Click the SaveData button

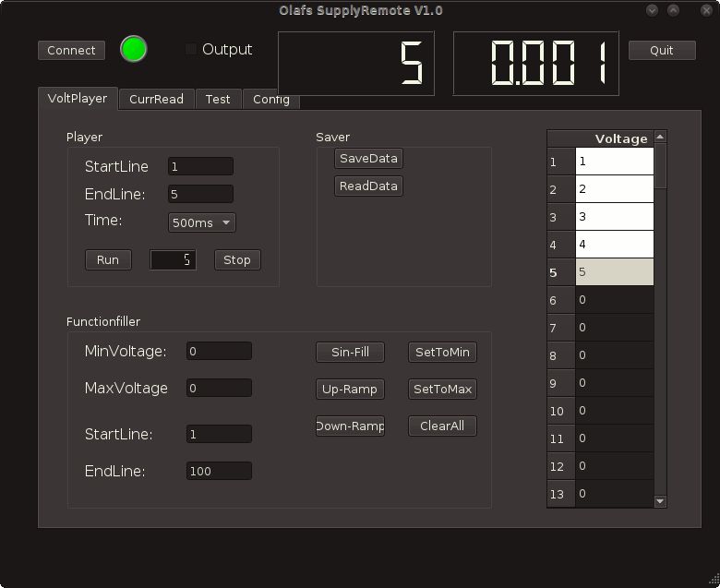pyautogui.click(x=368, y=158)
